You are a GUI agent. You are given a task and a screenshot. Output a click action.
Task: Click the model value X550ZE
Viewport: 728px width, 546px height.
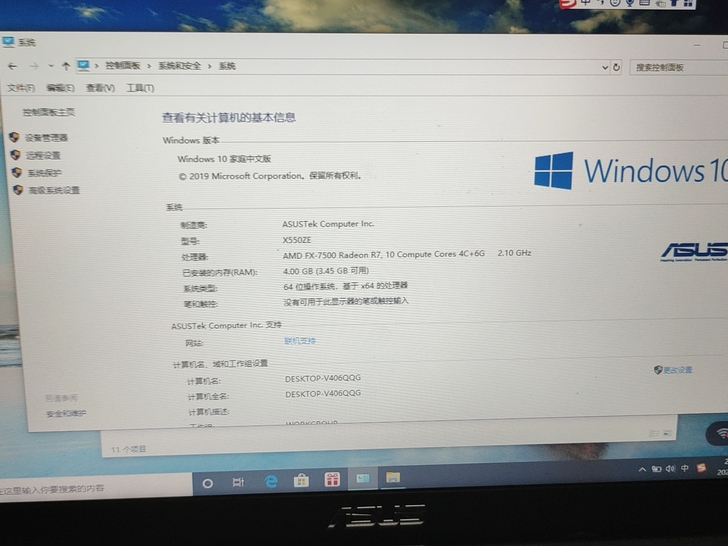coord(297,240)
